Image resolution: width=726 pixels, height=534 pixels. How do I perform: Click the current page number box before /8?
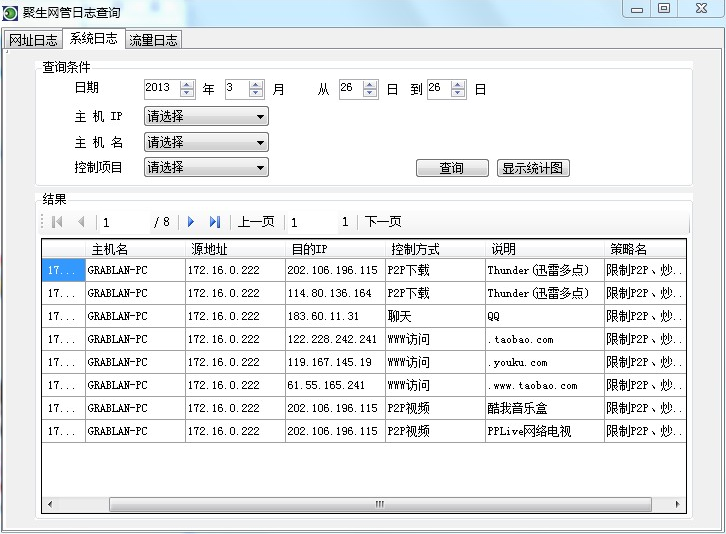(124, 222)
